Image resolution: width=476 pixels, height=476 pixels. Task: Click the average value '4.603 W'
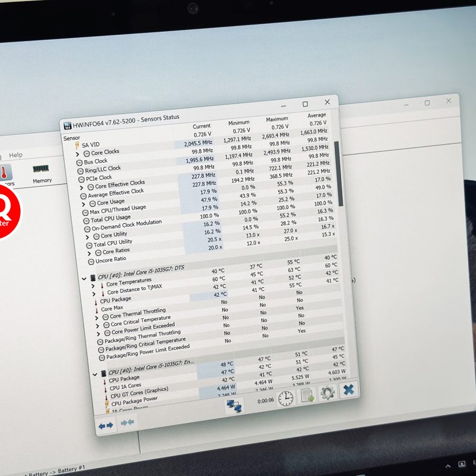[x=337, y=372]
